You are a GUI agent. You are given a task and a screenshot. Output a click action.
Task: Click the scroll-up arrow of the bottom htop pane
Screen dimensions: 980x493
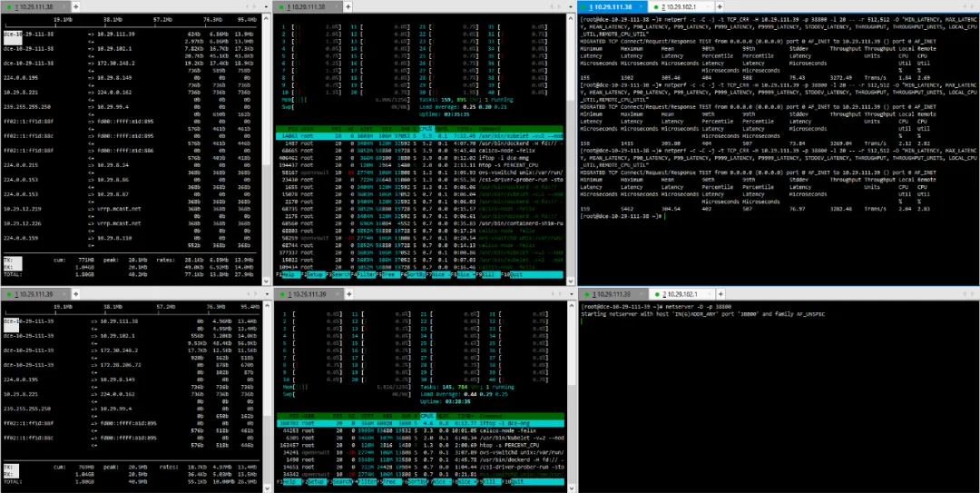[571, 304]
